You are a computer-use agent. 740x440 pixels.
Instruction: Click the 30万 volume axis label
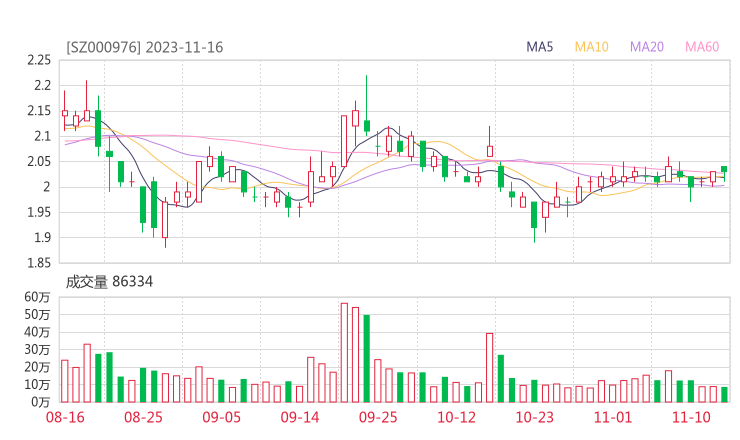(37, 349)
